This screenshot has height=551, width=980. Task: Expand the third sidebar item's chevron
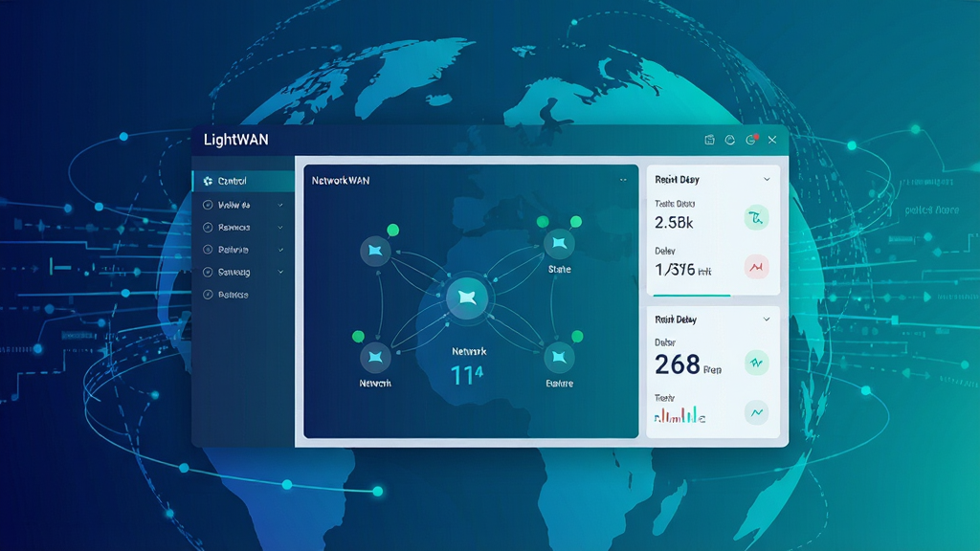[280, 228]
